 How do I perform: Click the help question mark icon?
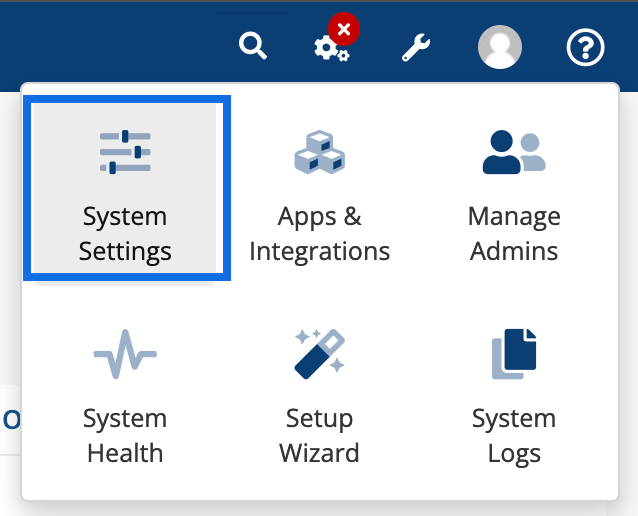coord(585,47)
